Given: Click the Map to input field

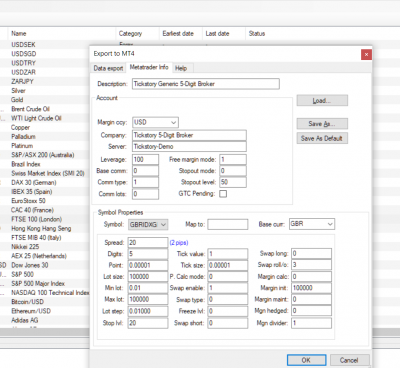Looking at the screenshot, I should 228,224.
